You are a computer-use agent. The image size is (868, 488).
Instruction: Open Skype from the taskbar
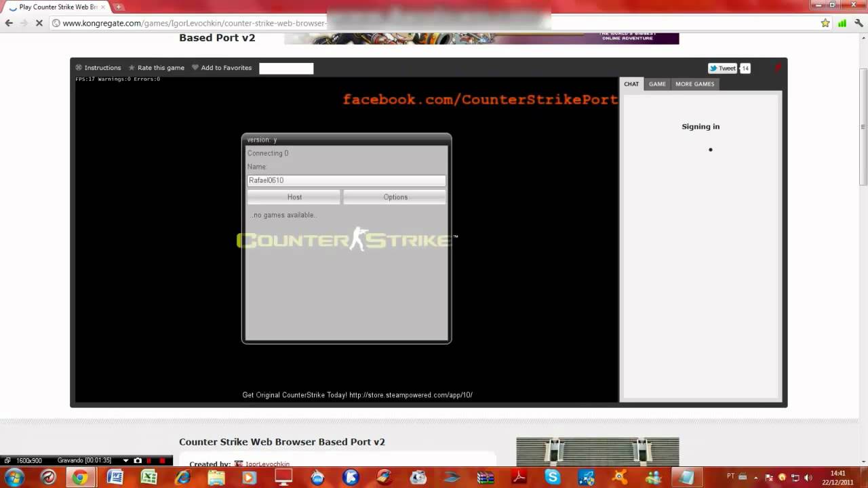coord(553,477)
